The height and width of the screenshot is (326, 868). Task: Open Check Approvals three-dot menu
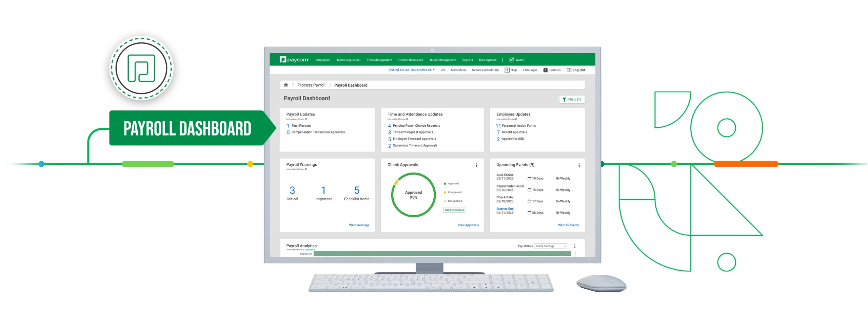pyautogui.click(x=476, y=165)
